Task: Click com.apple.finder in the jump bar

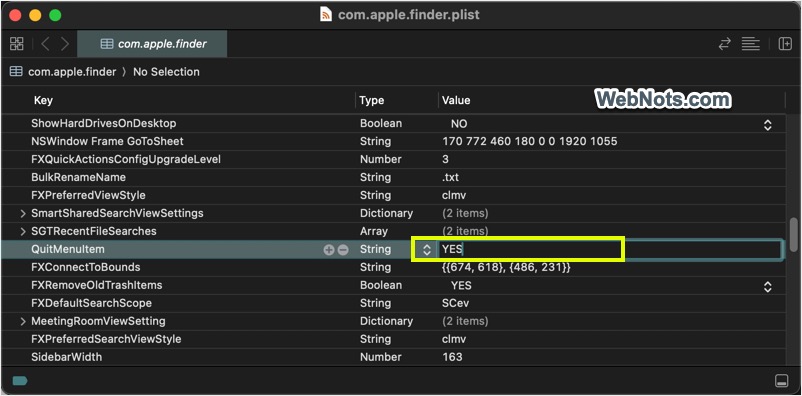Action: click(72, 72)
